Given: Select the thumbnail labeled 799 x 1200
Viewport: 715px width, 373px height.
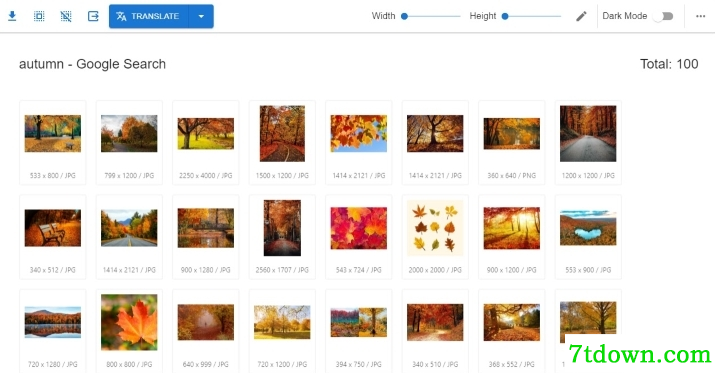Looking at the screenshot, I should (129, 134).
